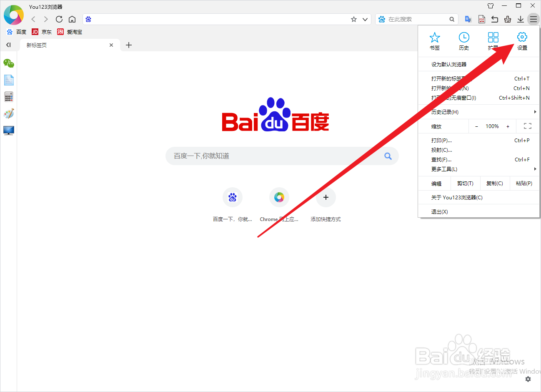Expand the address bar dropdown arrow
The width and height of the screenshot is (541, 392).
tap(365, 19)
